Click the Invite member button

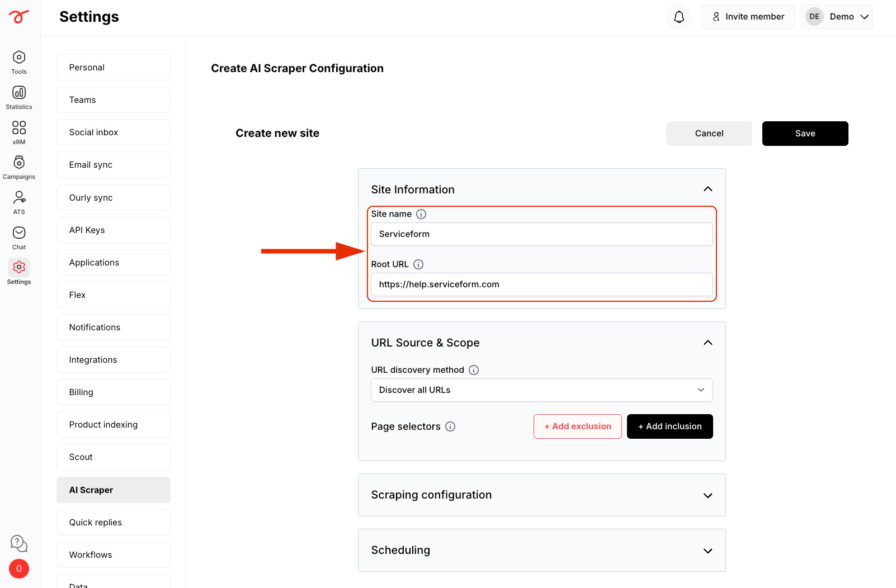748,17
